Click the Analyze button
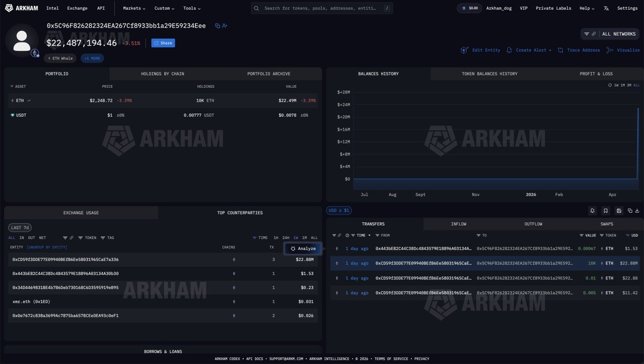 [303, 249]
